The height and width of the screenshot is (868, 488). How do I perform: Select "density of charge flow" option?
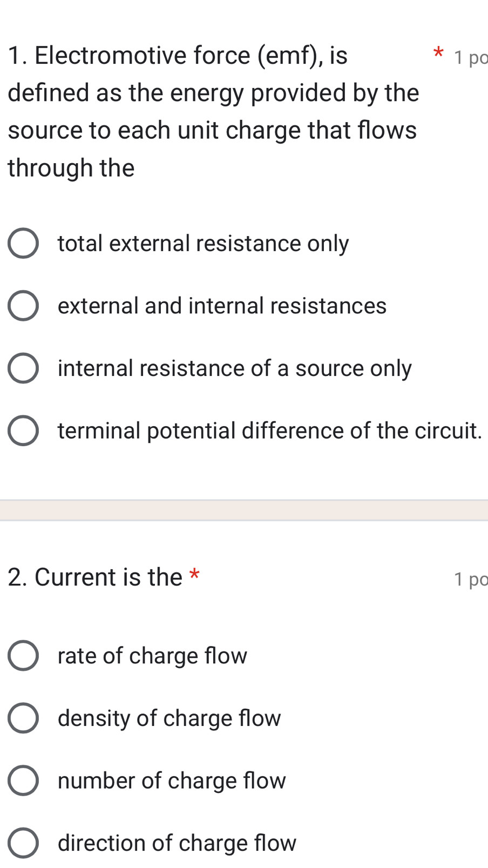click(23, 718)
